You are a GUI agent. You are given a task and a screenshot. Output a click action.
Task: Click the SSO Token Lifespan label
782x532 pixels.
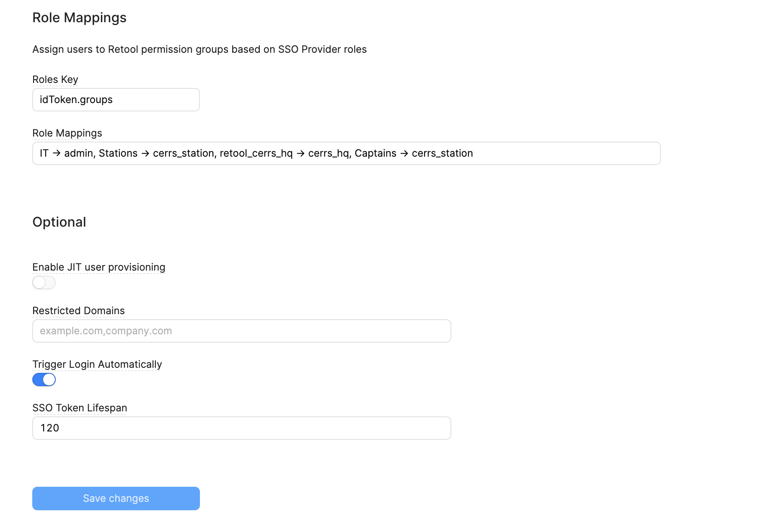80,408
